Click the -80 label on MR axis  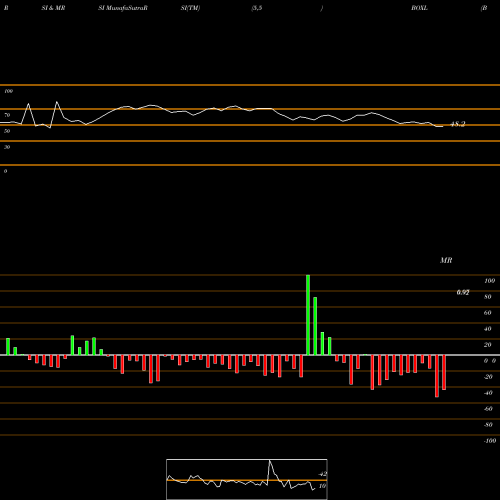[488, 425]
